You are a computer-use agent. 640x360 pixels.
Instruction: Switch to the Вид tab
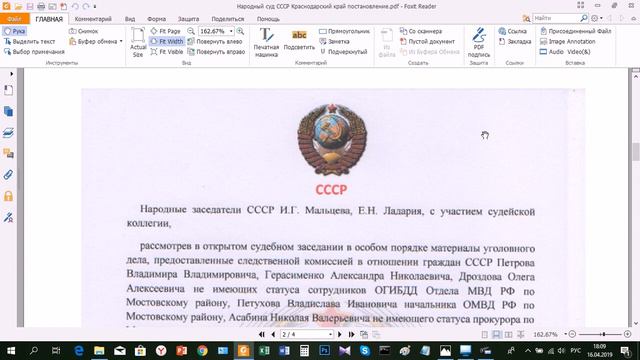pos(130,19)
